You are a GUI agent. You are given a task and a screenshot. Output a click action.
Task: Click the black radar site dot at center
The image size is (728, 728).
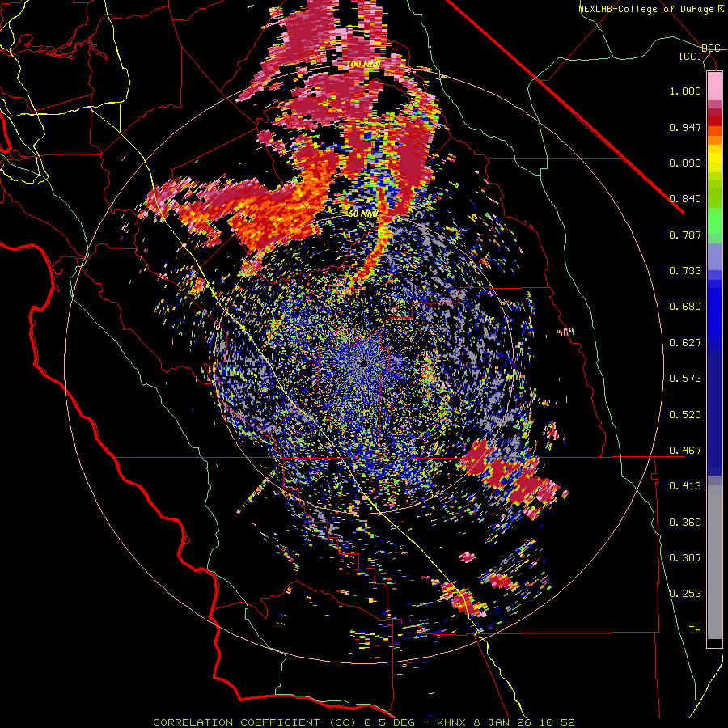[x=364, y=363]
